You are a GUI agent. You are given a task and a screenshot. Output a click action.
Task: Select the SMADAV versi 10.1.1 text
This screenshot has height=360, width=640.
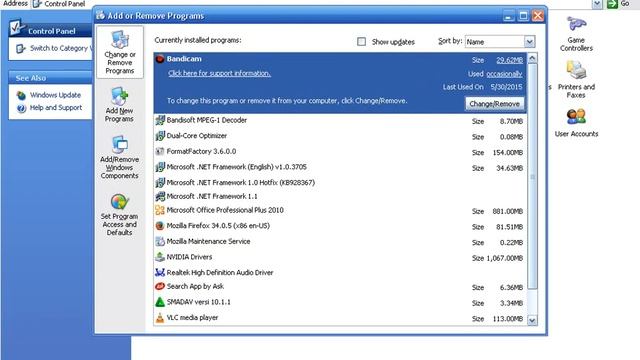pyautogui.click(x=198, y=302)
